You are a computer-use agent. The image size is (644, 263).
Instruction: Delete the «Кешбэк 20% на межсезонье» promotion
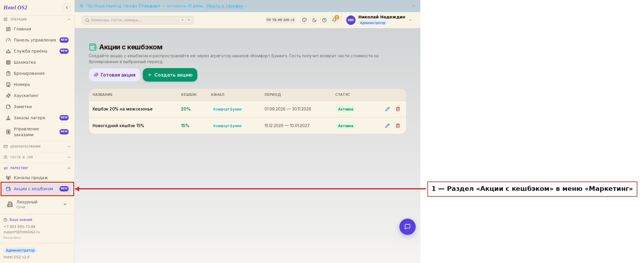(398, 109)
